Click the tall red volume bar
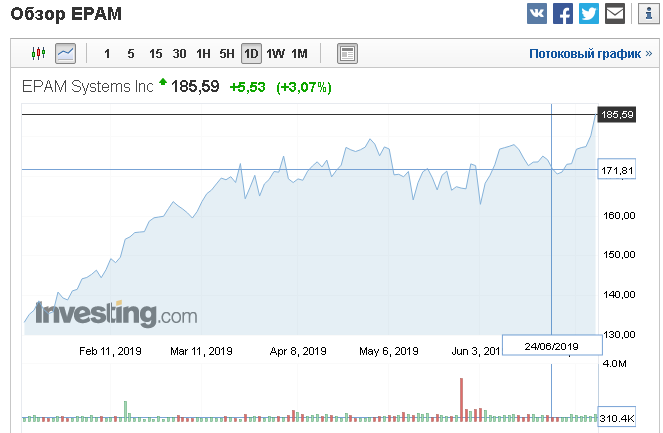This screenshot has width=663, height=433. [x=461, y=400]
